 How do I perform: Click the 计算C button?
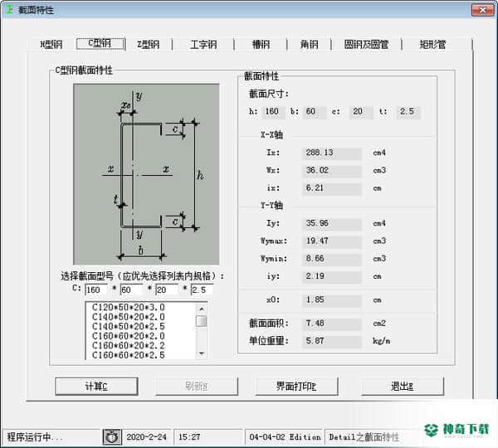click(96, 387)
